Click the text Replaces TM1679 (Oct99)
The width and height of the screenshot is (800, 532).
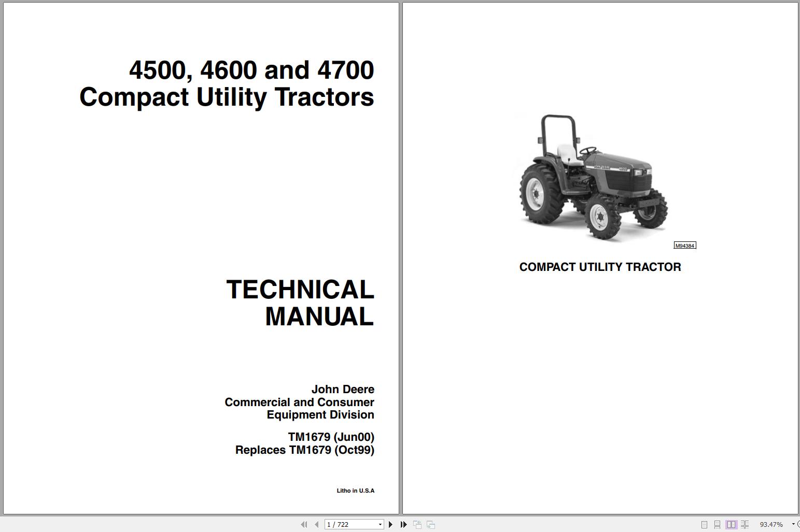pyautogui.click(x=305, y=450)
